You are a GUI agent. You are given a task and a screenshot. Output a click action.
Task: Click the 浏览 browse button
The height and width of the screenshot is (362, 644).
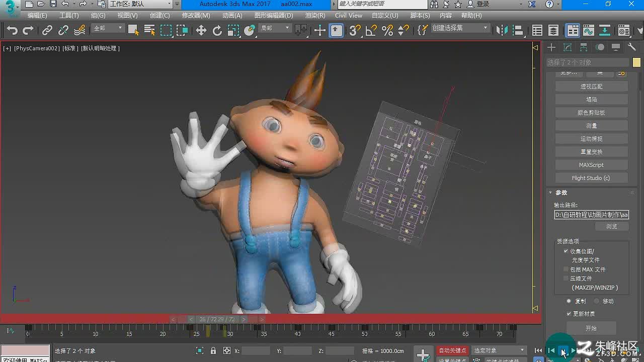point(611,226)
